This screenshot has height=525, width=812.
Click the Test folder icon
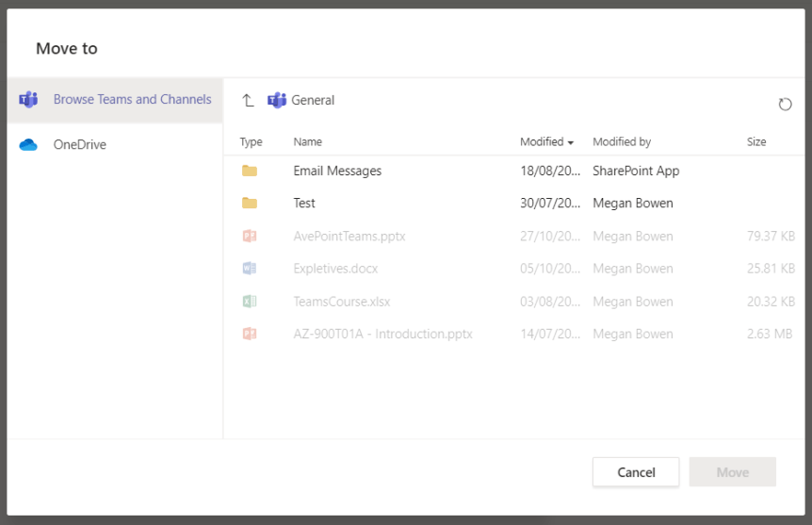[x=250, y=203]
